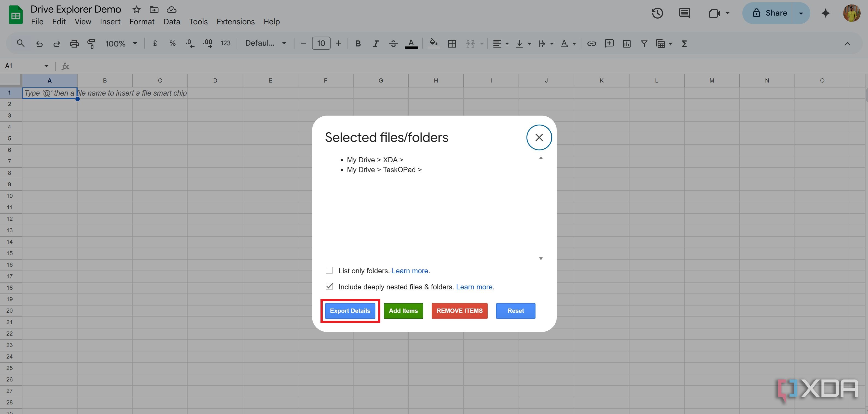Click the insert comment icon in toolbar

tap(609, 43)
